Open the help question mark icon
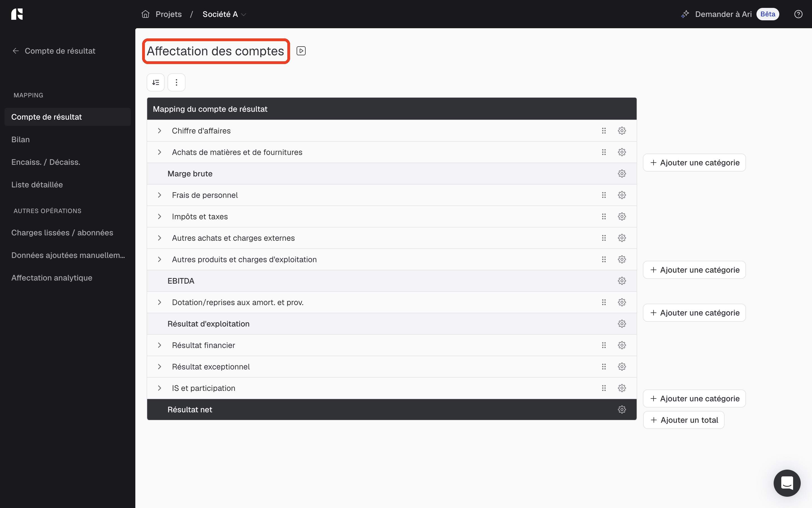The width and height of the screenshot is (812, 508). (798, 14)
